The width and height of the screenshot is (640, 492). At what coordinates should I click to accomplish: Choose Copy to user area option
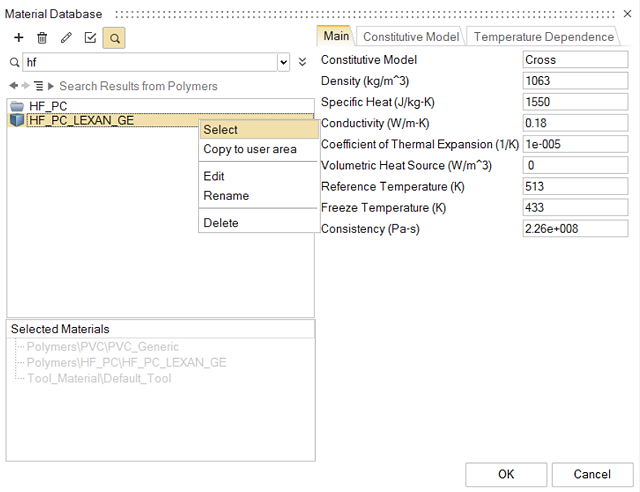coord(250,149)
